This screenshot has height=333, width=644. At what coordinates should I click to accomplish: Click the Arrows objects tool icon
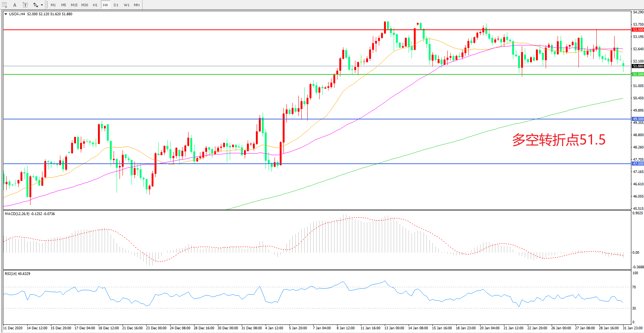35,5
